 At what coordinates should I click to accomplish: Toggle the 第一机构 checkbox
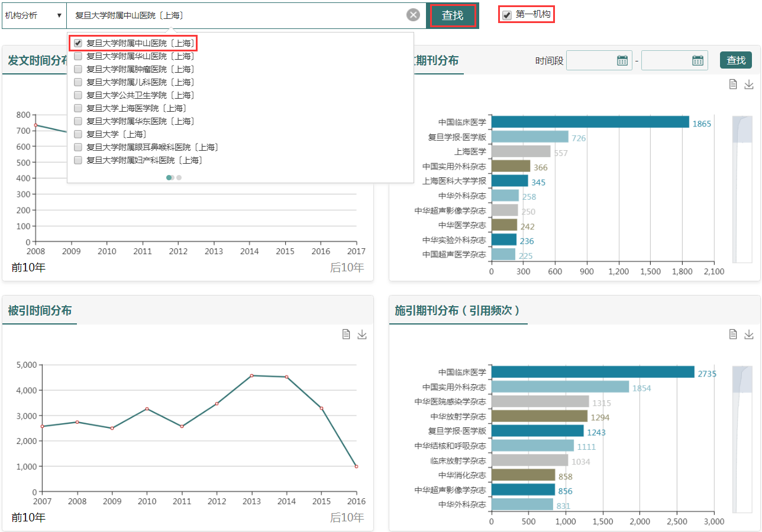[x=507, y=15]
